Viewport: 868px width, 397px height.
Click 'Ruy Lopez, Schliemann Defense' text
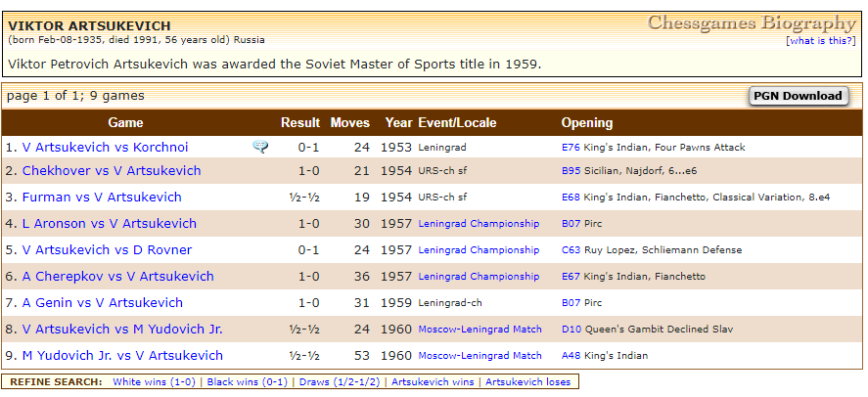pyautogui.click(x=662, y=250)
